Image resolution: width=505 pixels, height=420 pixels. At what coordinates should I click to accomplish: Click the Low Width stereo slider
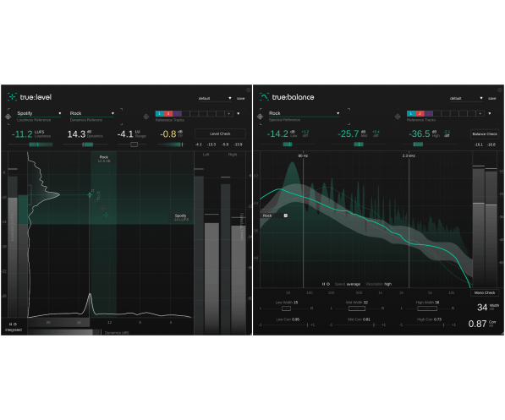[x=286, y=308]
